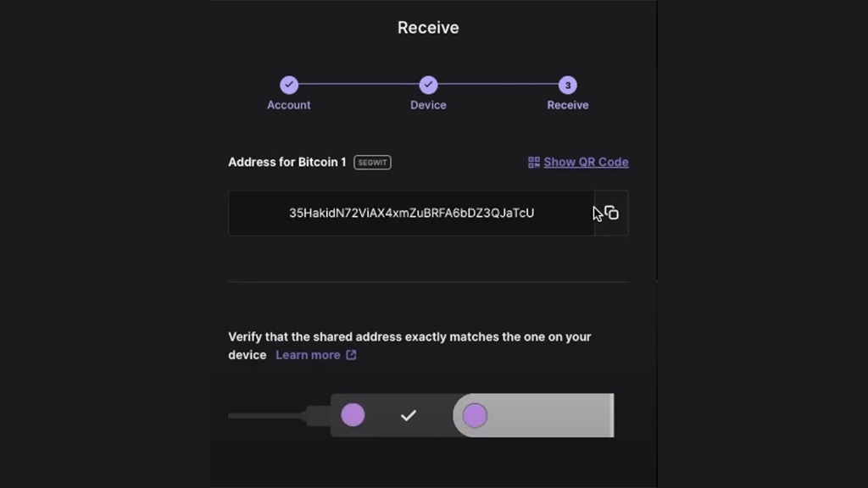The height and width of the screenshot is (488, 868).
Task: Click the device swivel metal cover
Action: [534, 415]
